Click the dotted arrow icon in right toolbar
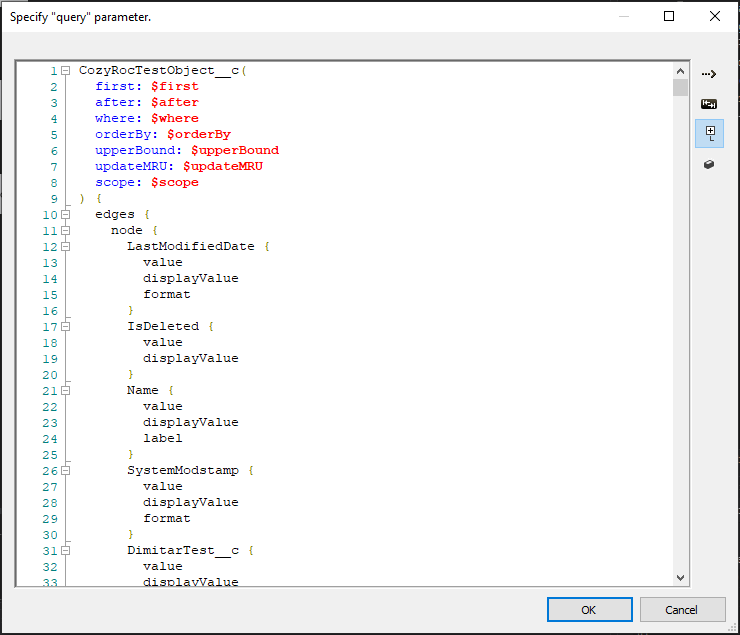Screen dimensions: 740x635 [x=709, y=74]
